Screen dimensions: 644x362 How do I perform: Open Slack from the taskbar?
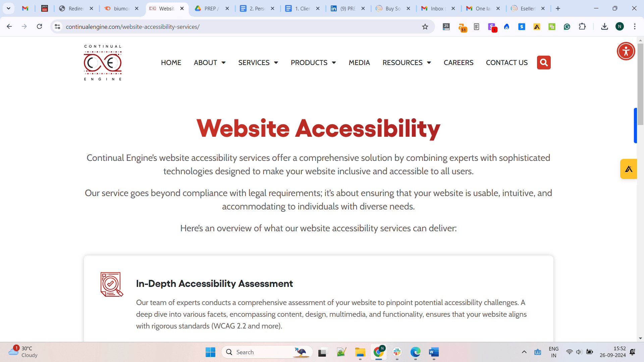397,352
